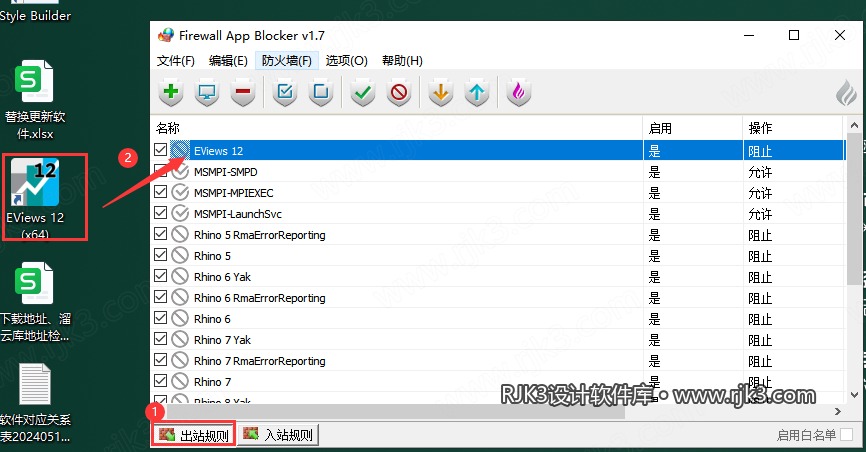Screen dimensions: 866x452
Task: Select the Rhino 7 RmaErrorReporting row name
Action: click(x=260, y=361)
